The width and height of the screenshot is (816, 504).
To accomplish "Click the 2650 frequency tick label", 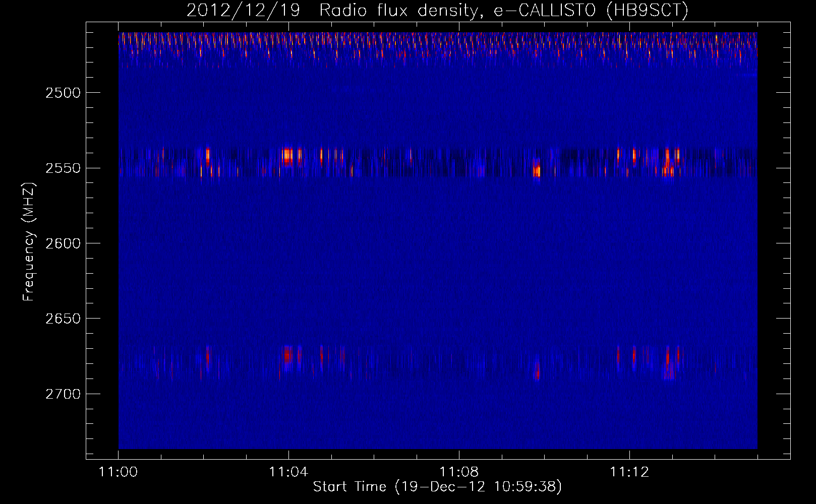I will [63, 319].
